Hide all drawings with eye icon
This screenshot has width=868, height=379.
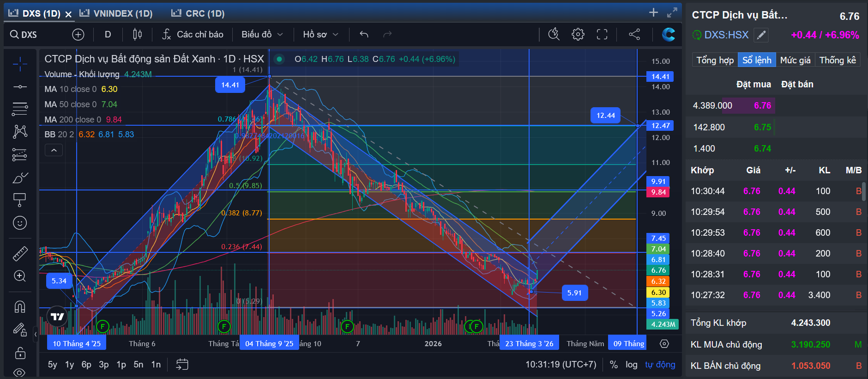coord(20,372)
